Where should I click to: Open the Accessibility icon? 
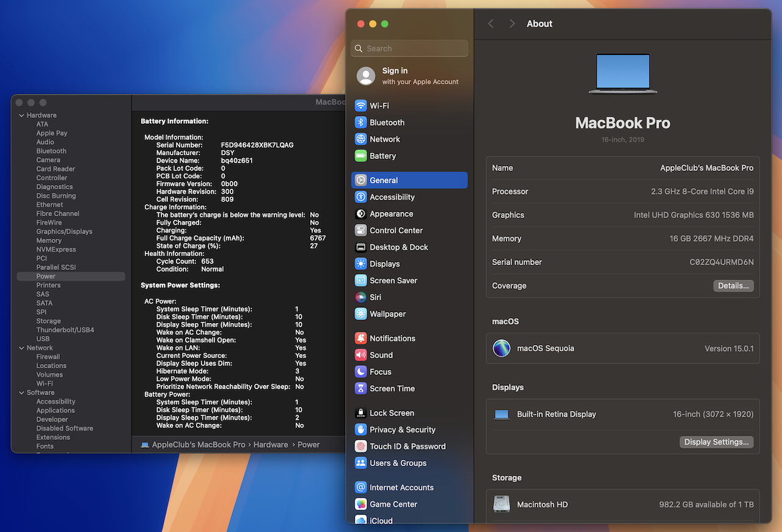point(360,197)
